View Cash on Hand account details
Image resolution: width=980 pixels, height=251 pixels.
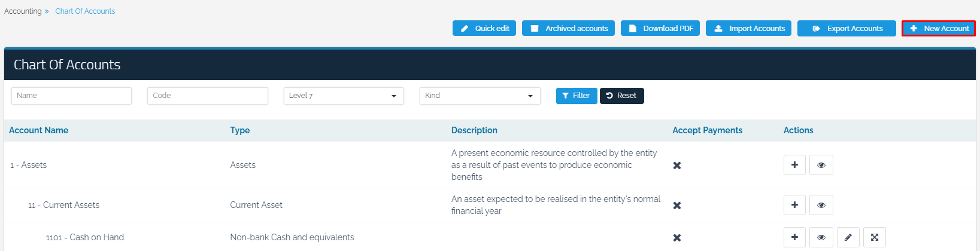coord(821,237)
